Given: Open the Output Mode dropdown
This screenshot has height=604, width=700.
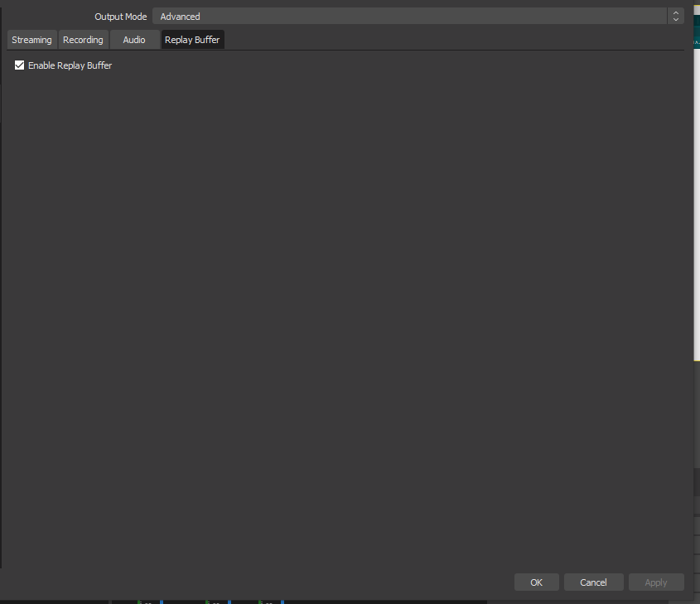Looking at the screenshot, I should (412, 16).
